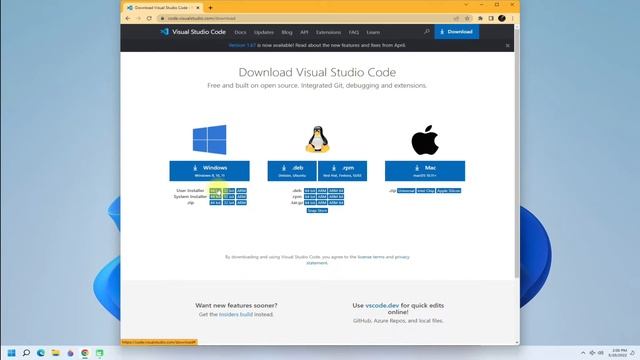Viewport: 640px width, 360px height.
Task: Open a new browser tab
Action: pos(210,7)
